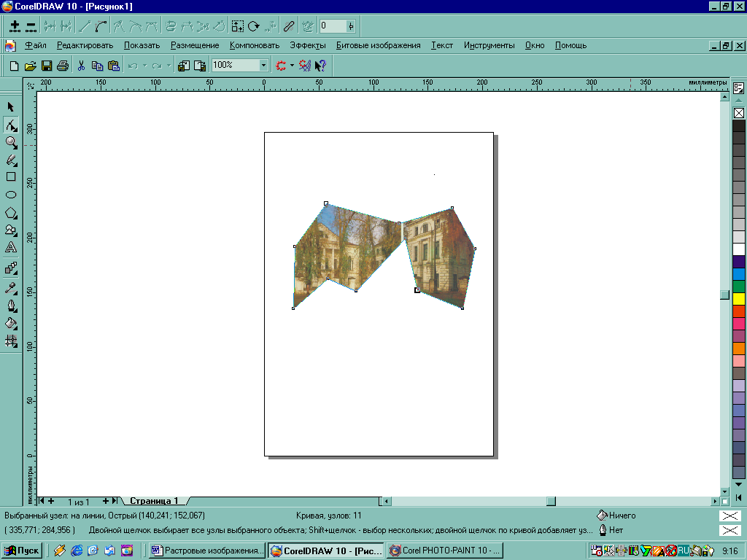Image resolution: width=747 pixels, height=560 pixels.
Task: Click Convert Line to Curve button
Action: point(101,26)
